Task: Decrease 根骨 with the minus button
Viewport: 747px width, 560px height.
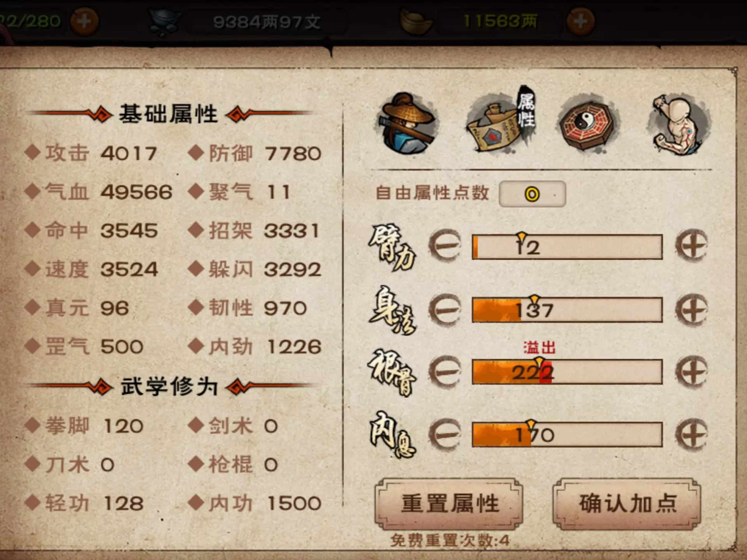Action: [x=445, y=372]
